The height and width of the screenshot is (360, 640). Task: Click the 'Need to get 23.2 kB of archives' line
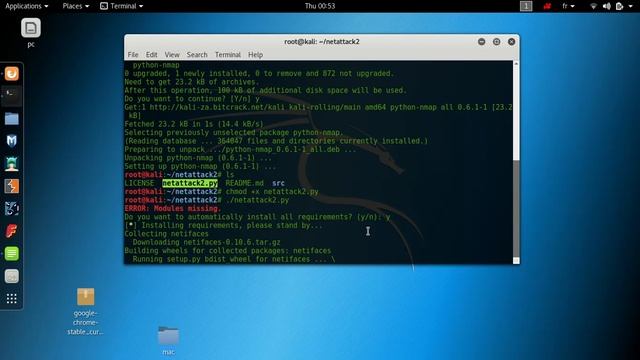pyautogui.click(x=191, y=82)
